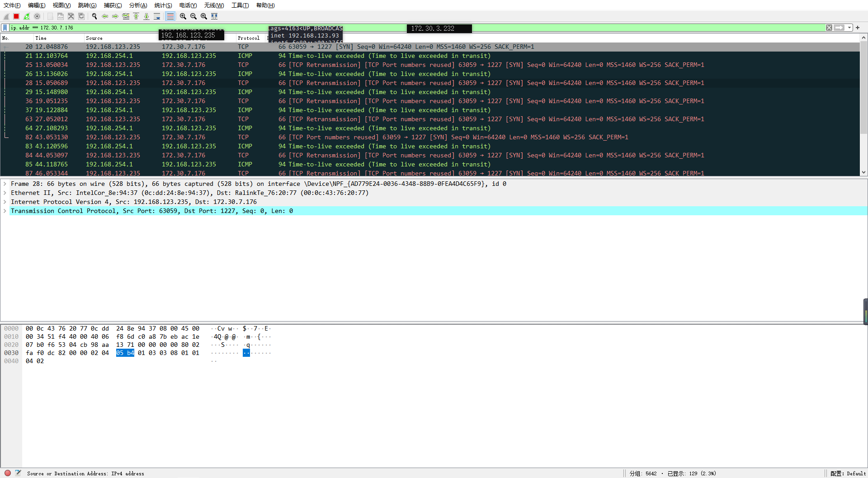The height and width of the screenshot is (478, 868).
Task: Apply the display filter arrow button
Action: [839, 28]
